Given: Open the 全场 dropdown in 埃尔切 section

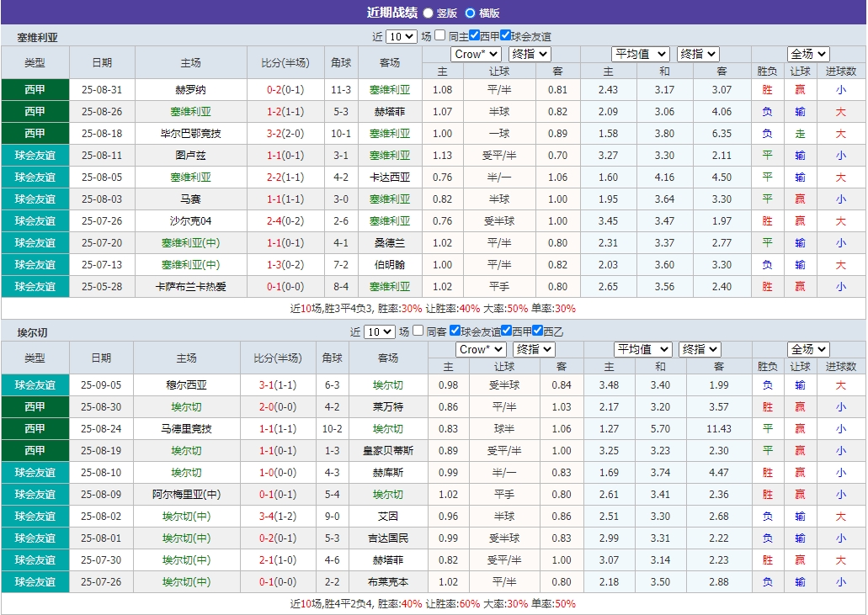Looking at the screenshot, I should (807, 348).
